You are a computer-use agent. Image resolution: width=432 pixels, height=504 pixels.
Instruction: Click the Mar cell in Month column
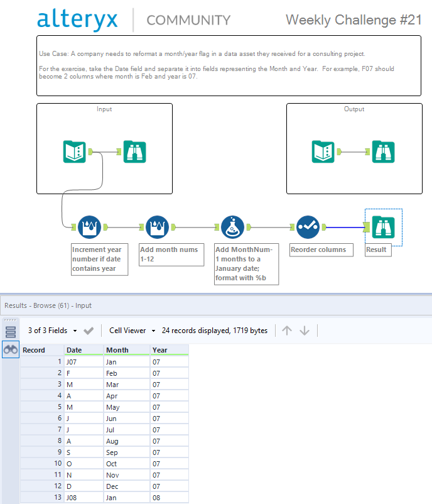coord(127,385)
